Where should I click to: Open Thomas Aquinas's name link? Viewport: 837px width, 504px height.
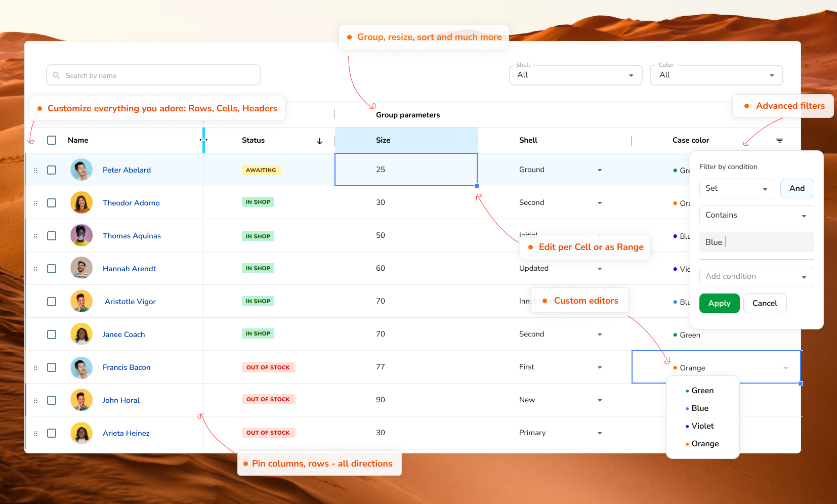(132, 236)
